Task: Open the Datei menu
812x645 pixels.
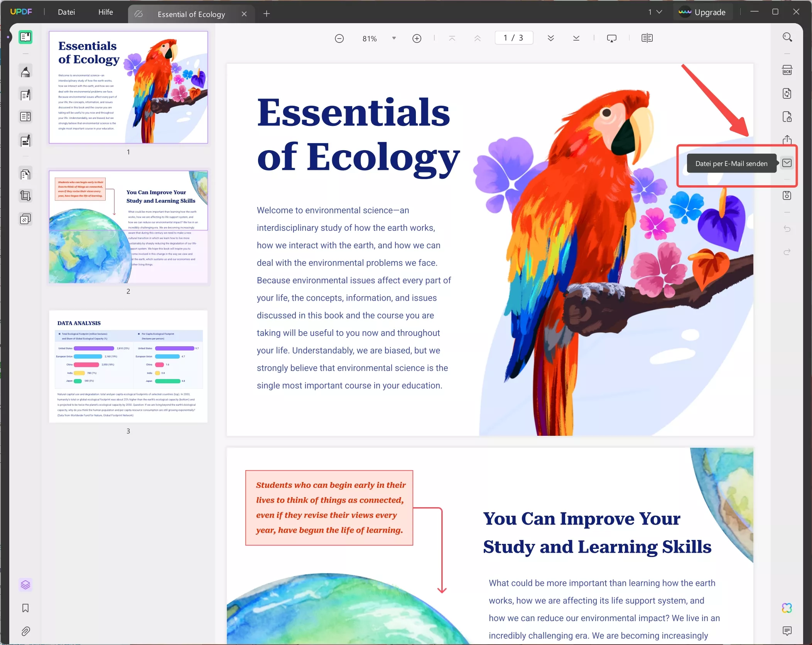Action: coord(66,12)
